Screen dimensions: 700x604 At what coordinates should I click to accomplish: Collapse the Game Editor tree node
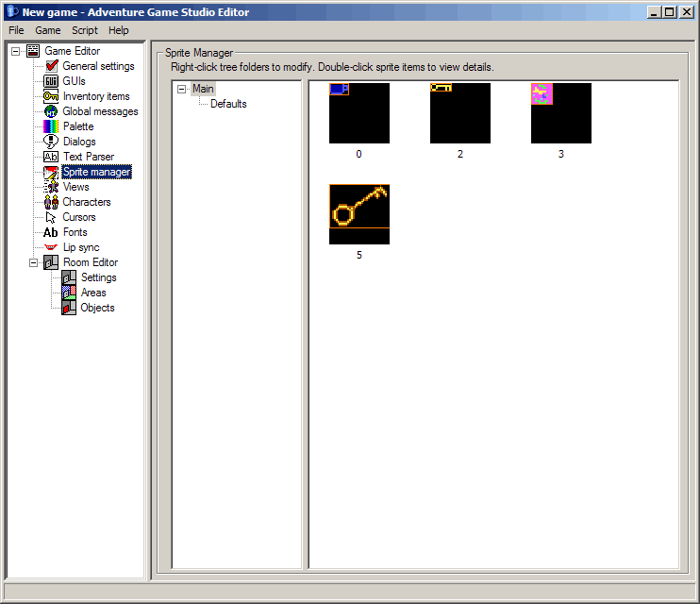pyautogui.click(x=16, y=51)
